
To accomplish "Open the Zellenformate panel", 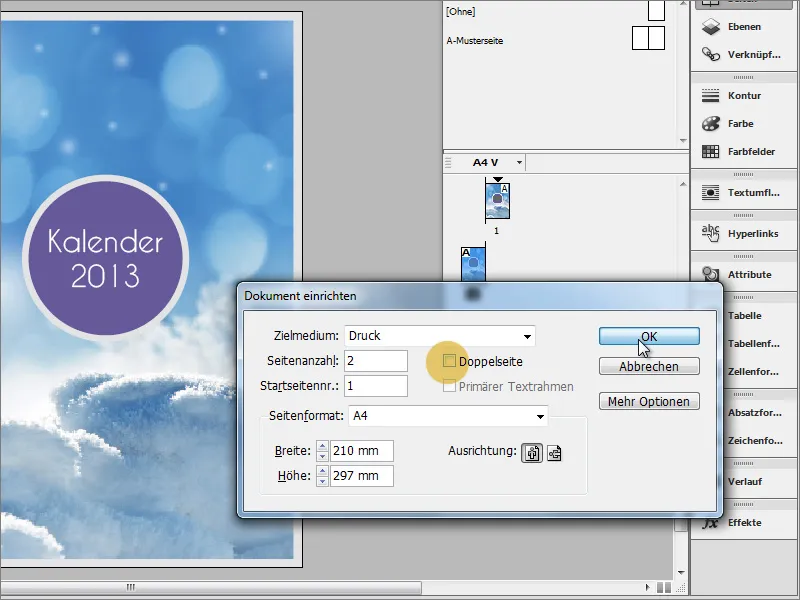I will click(753, 371).
